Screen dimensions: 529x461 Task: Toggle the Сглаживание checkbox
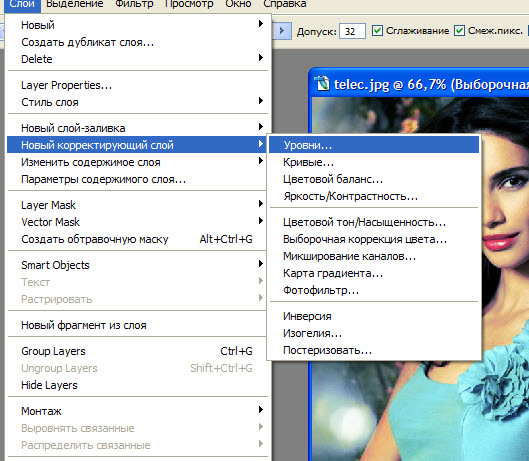tap(377, 31)
